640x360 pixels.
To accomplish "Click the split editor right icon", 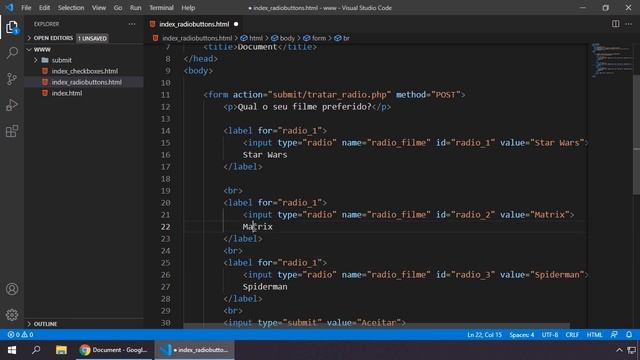I will (616, 24).
